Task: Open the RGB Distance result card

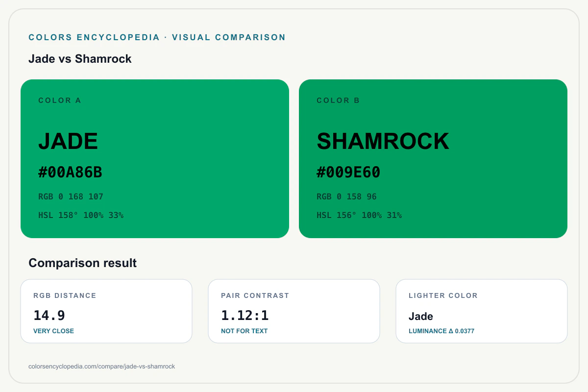Action: point(106,311)
